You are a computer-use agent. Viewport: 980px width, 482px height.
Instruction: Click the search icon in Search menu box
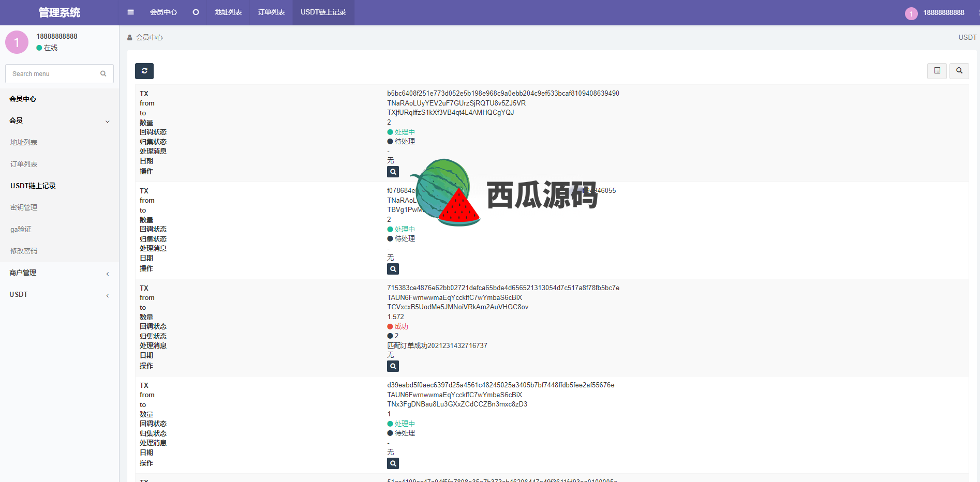(x=103, y=74)
